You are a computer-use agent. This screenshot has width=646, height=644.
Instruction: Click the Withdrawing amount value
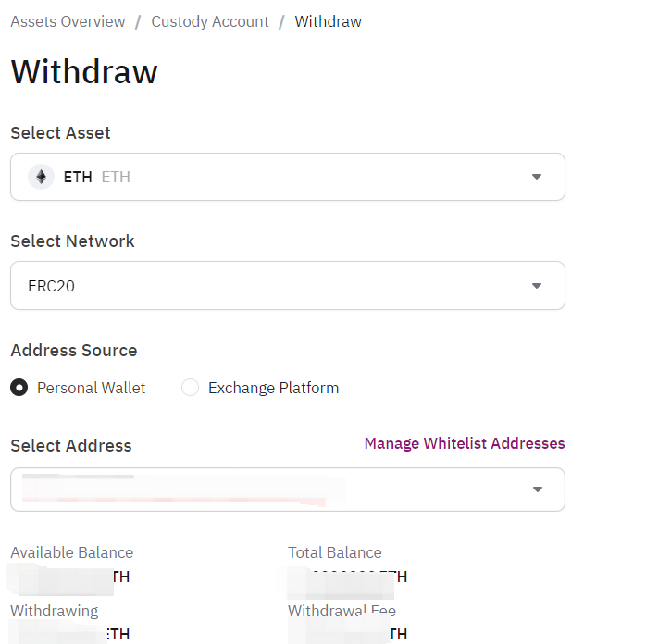68,634
